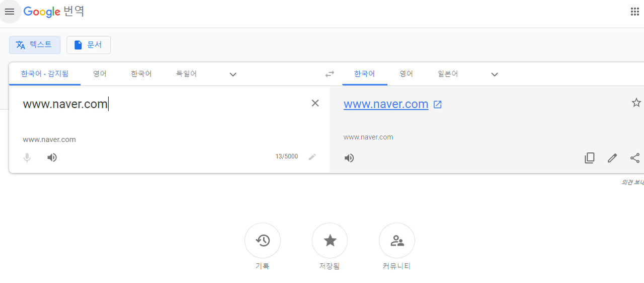This screenshot has height=283, width=644.
Task: Expand the source language list chevron
Action: 233,74
